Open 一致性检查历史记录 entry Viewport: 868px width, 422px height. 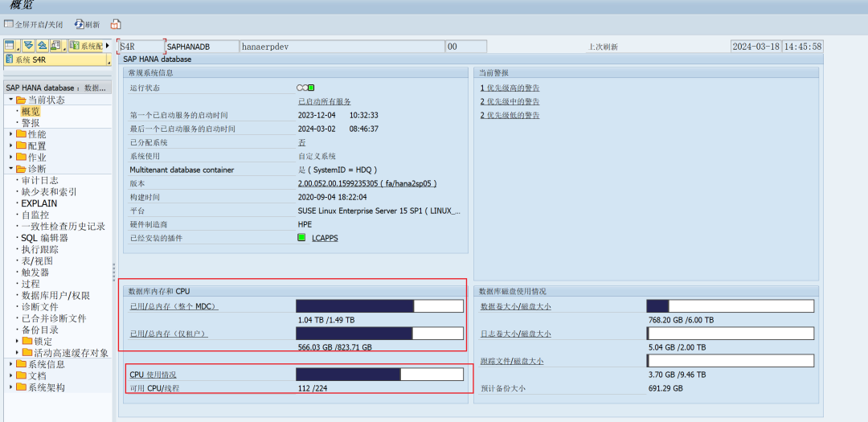coord(63,227)
